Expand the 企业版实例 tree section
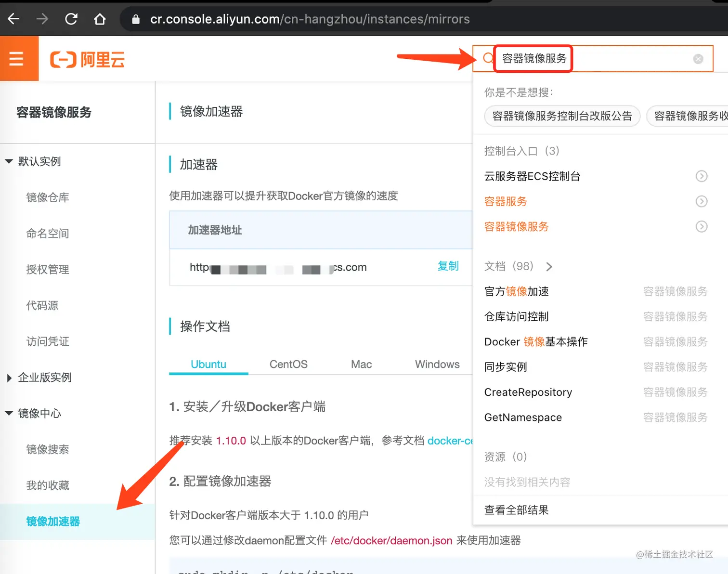Viewport: 728px width, 574px height. click(x=9, y=378)
